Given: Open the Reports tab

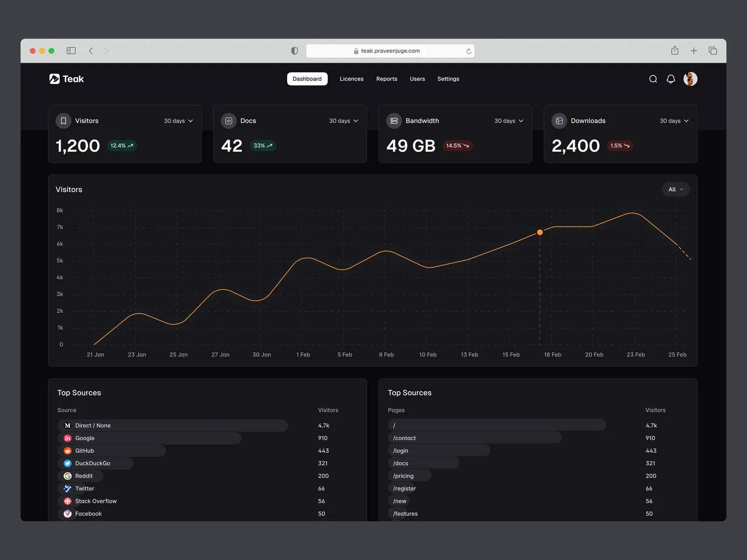Looking at the screenshot, I should click(x=387, y=79).
